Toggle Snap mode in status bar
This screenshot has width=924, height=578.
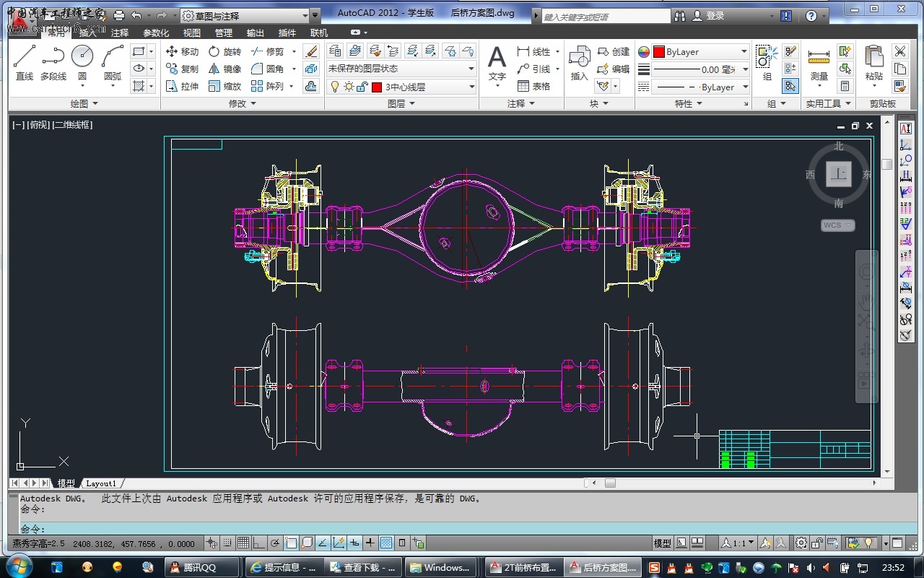point(227,543)
